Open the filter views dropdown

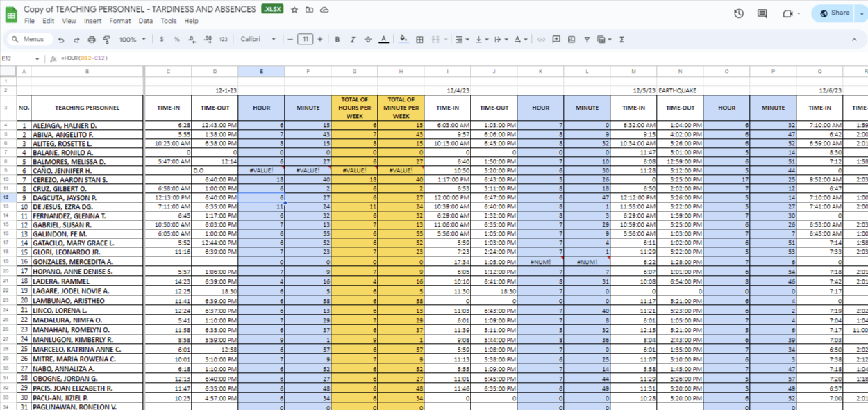click(x=604, y=40)
